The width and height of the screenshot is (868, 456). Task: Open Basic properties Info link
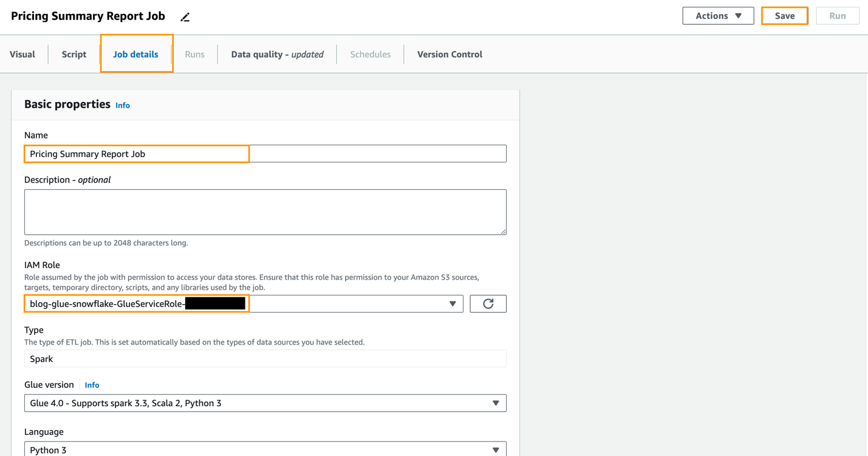[x=123, y=105]
